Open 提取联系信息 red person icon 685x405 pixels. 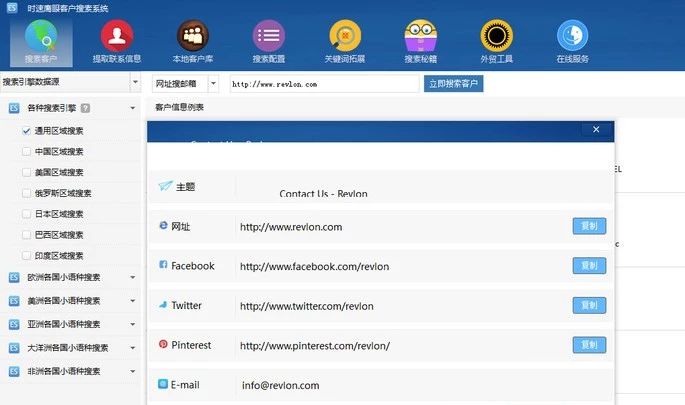click(x=117, y=36)
